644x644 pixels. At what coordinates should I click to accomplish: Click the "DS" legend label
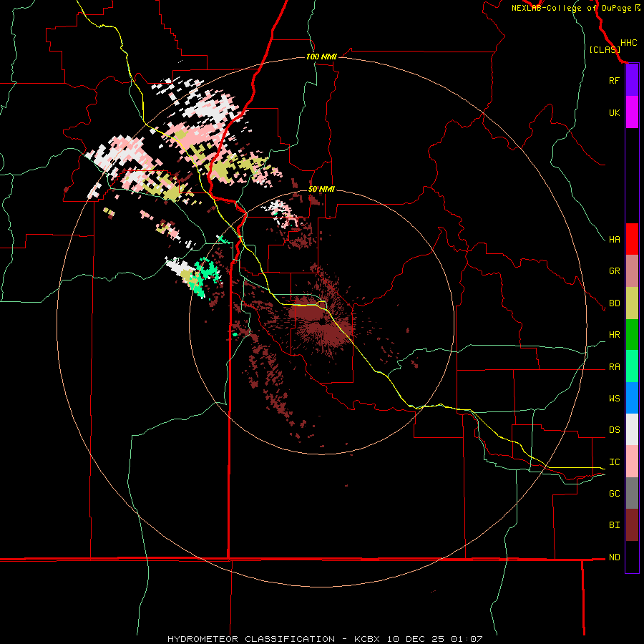pos(614,429)
